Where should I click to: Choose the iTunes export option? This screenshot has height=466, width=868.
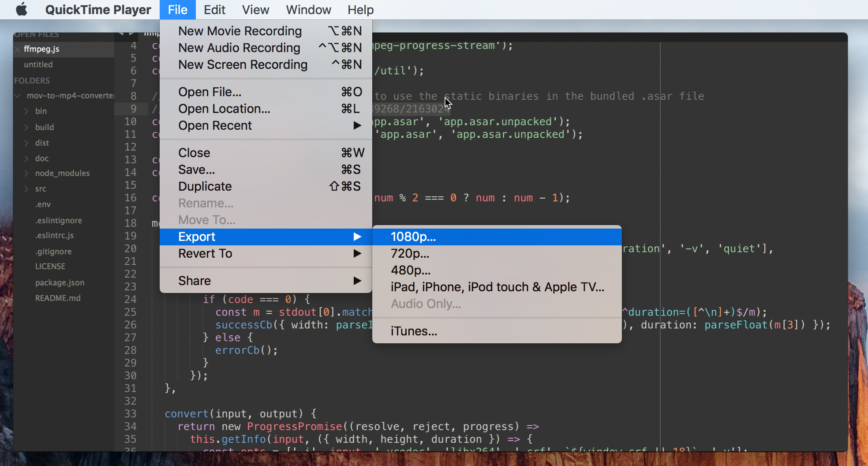pyautogui.click(x=413, y=331)
